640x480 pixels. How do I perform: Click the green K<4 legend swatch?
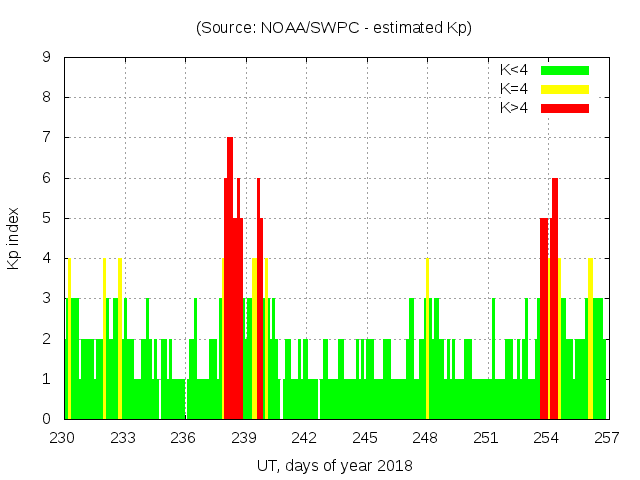(x=565, y=70)
